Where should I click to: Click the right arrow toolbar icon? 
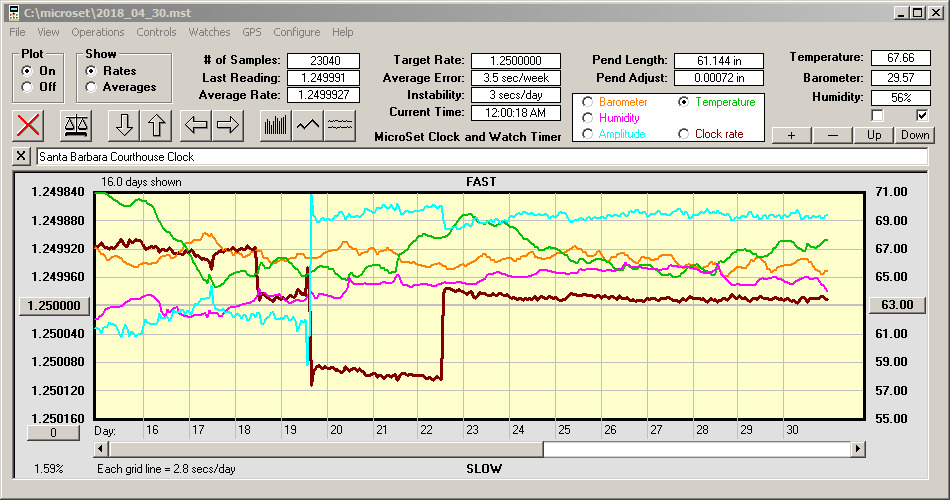tap(228, 125)
